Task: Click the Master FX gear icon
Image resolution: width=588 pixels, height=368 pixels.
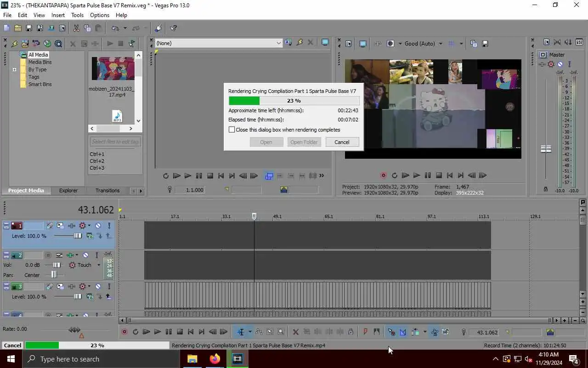Action: pos(551,64)
